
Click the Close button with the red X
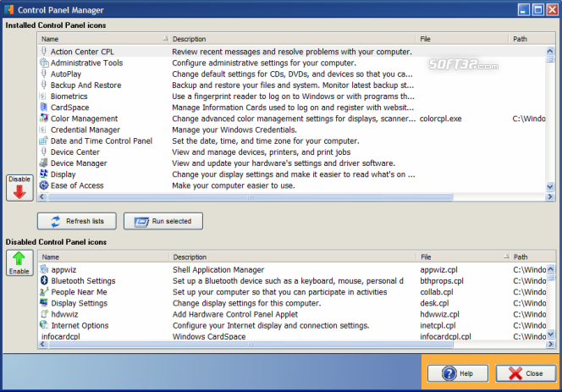click(526, 373)
